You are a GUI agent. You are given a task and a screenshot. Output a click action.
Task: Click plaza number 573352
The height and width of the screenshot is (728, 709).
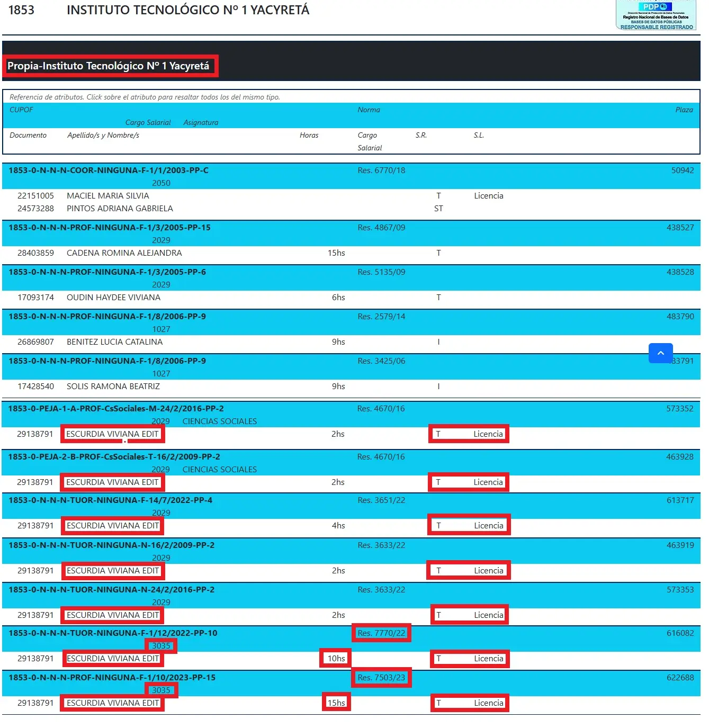tap(679, 409)
